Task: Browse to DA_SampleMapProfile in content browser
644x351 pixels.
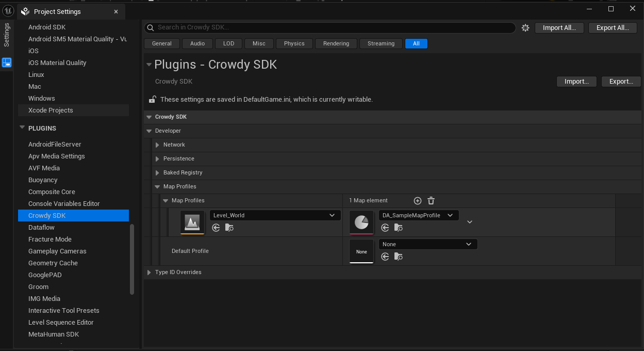Action: pos(398,228)
